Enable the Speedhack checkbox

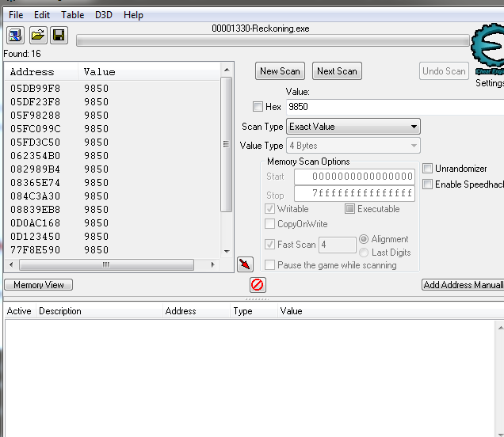pyautogui.click(x=427, y=184)
